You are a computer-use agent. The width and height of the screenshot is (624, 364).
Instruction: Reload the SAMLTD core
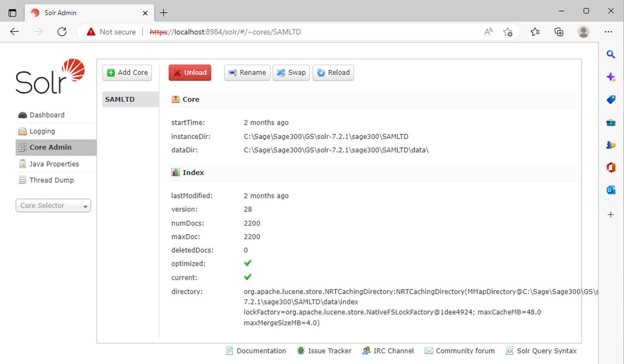(333, 73)
